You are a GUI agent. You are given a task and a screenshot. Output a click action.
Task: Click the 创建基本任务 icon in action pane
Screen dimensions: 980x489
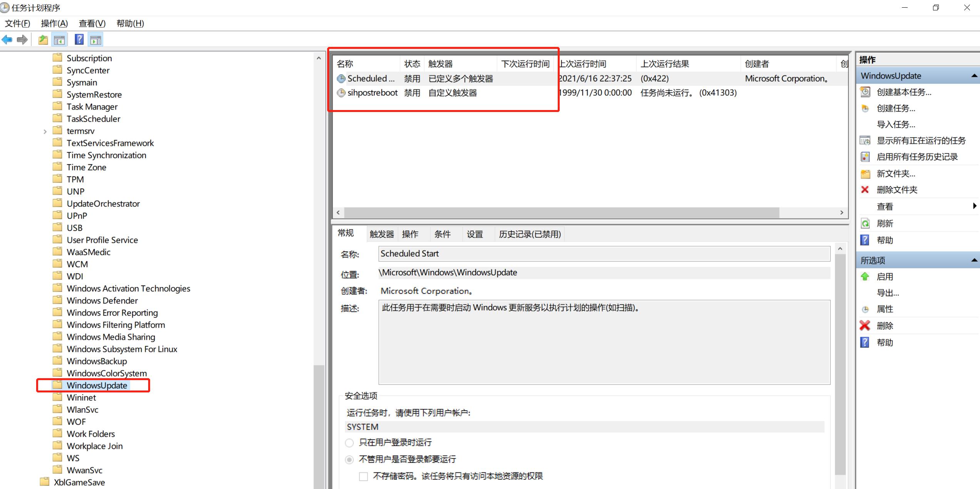point(865,92)
